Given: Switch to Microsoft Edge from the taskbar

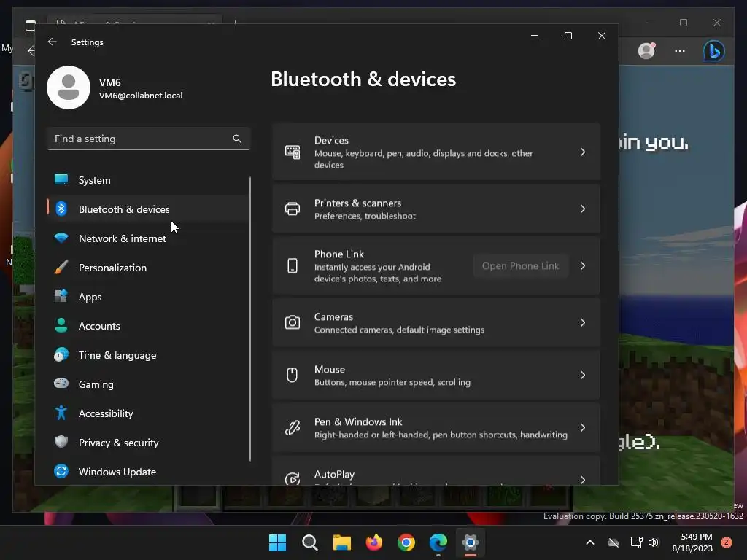Looking at the screenshot, I should (x=438, y=542).
